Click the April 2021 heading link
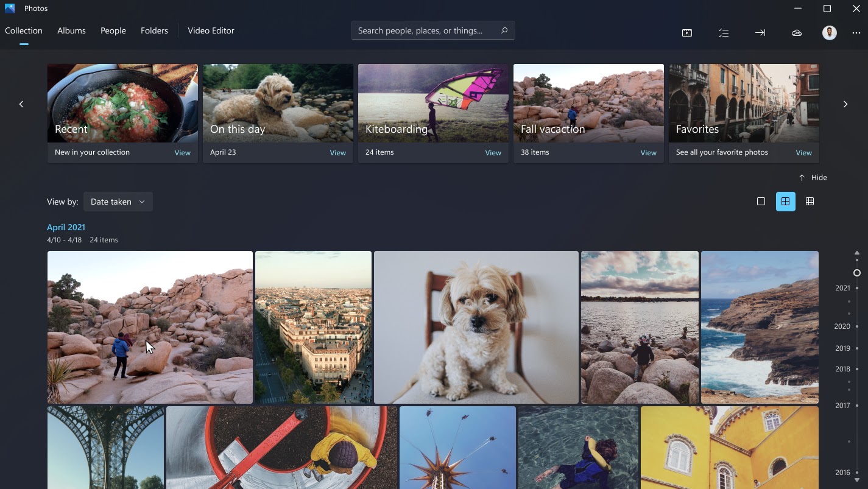Viewport: 868px width, 489px height. pyautogui.click(x=66, y=227)
